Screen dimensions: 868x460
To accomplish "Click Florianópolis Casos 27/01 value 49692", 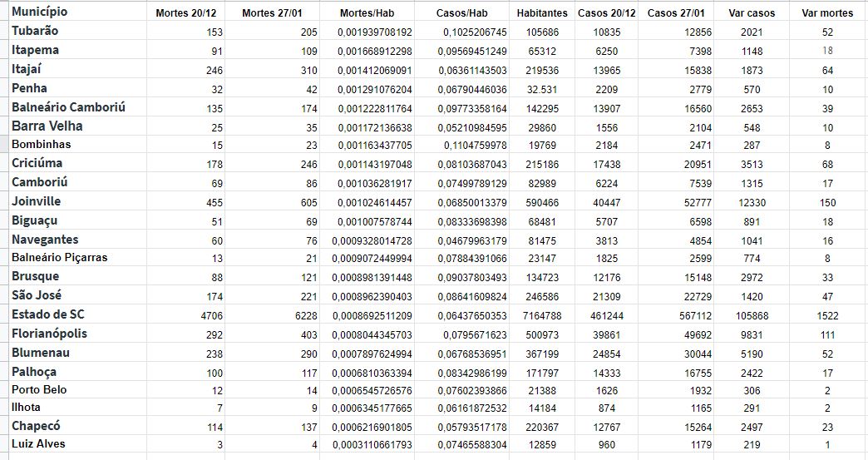I will (x=698, y=335).
